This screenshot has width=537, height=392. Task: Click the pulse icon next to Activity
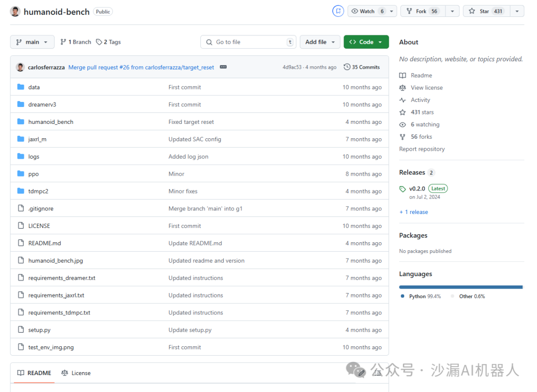[x=403, y=100]
